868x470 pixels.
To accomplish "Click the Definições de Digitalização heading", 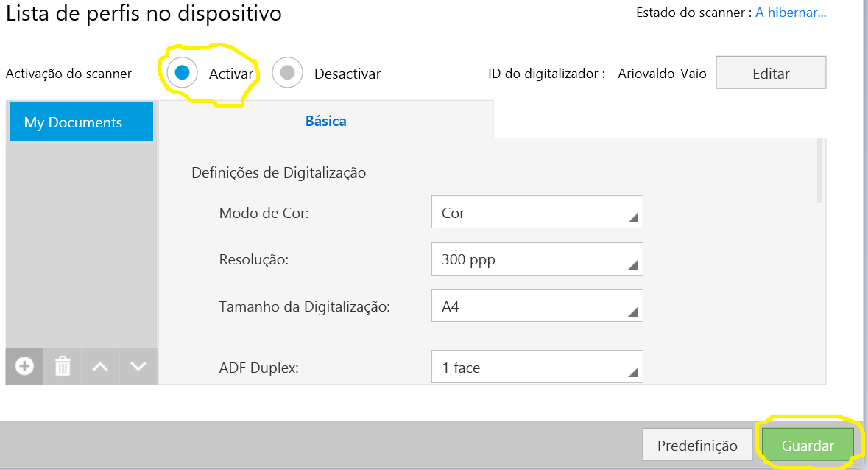I will click(278, 172).
